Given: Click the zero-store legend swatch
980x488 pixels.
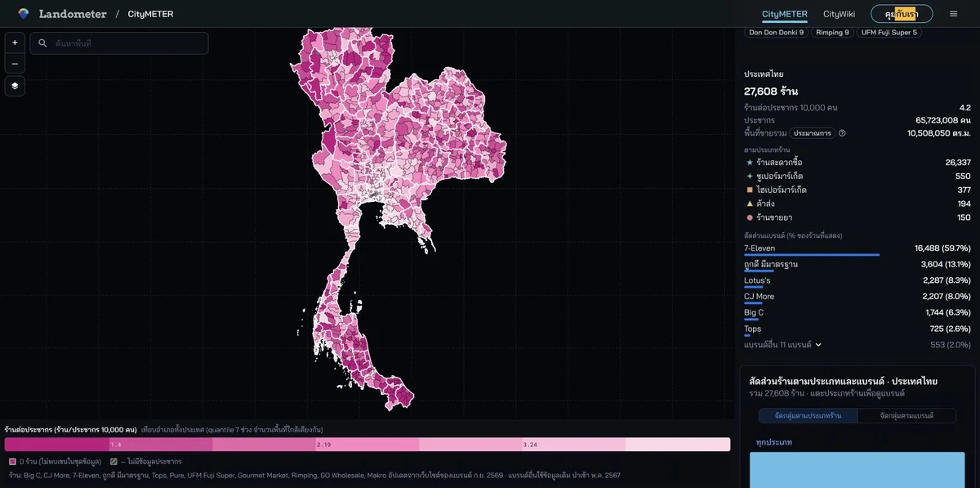Looking at the screenshot, I should point(12,462).
